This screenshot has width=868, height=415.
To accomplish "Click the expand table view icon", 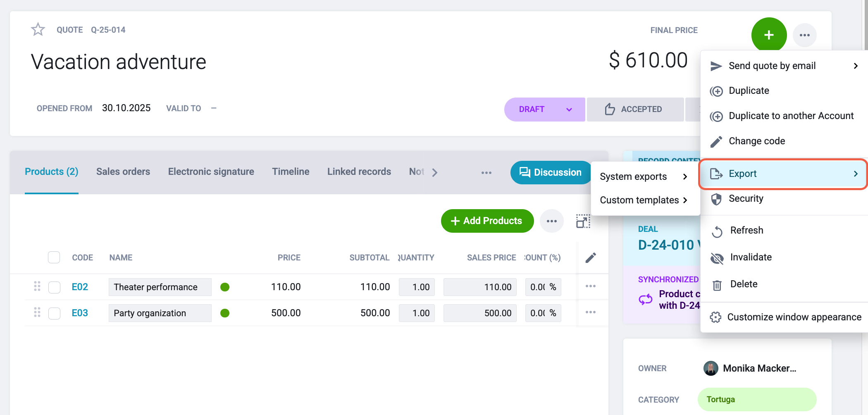I will coord(583,221).
